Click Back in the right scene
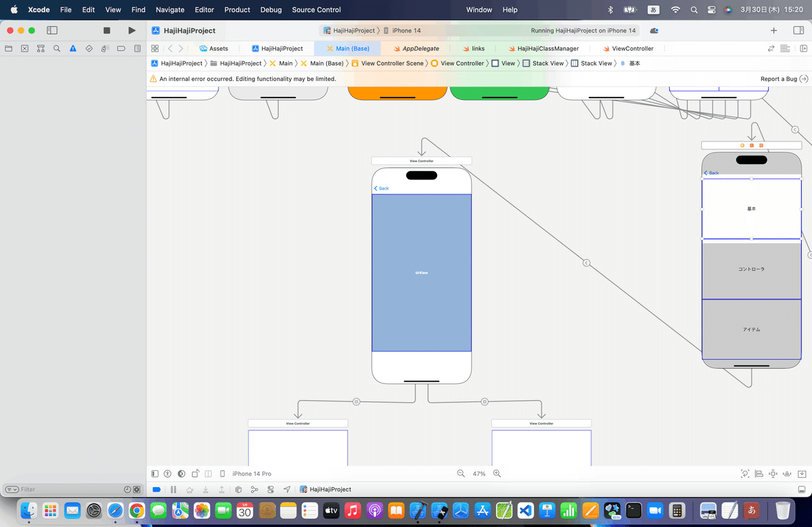Viewport: 812px width, 527px height. coord(711,173)
